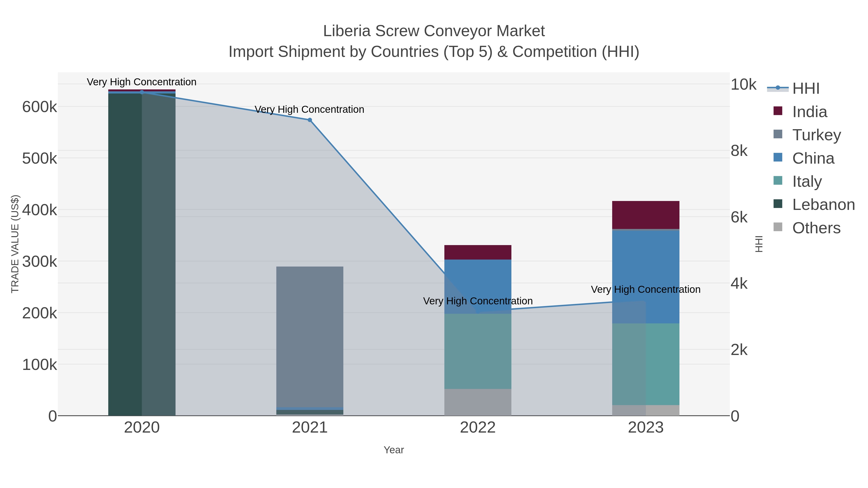The width and height of the screenshot is (868, 488).
Task: Click the Turkey gray-blue legend swatch
Action: [778, 134]
